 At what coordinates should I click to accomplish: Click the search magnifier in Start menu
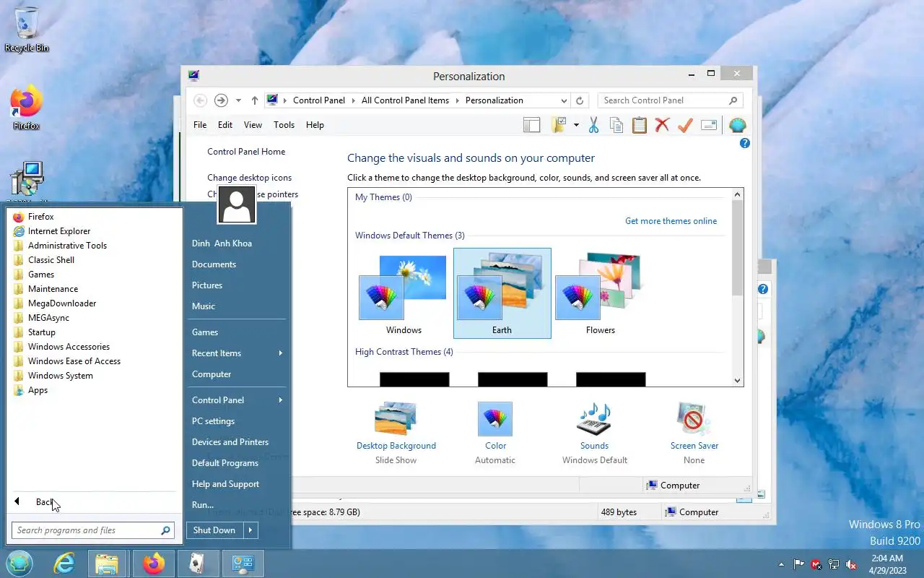(165, 530)
